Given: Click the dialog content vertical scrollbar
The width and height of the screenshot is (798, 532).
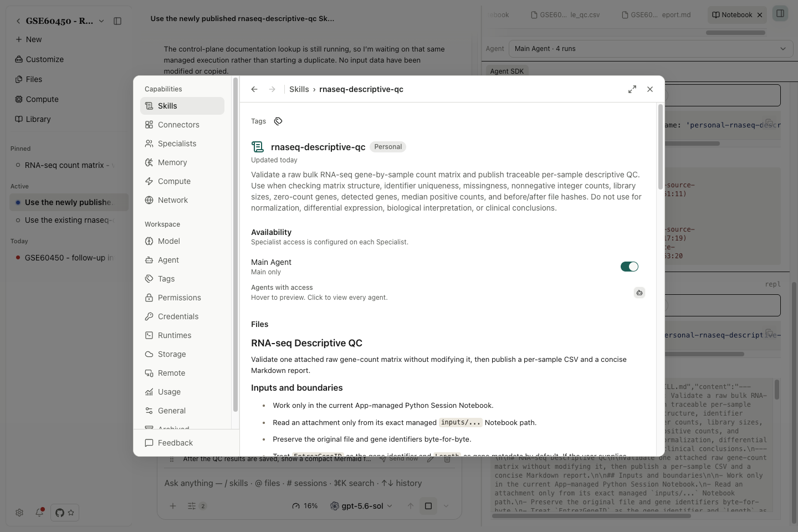Looking at the screenshot, I should (660, 147).
